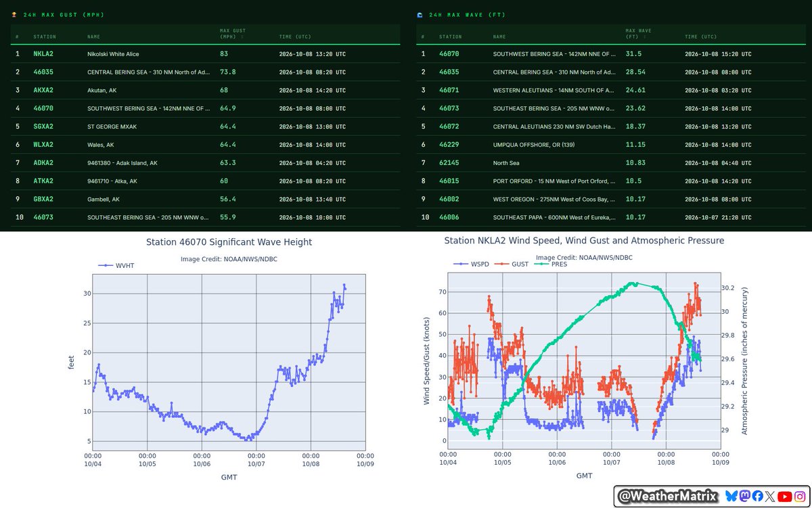Open station 46015 link

click(449, 181)
